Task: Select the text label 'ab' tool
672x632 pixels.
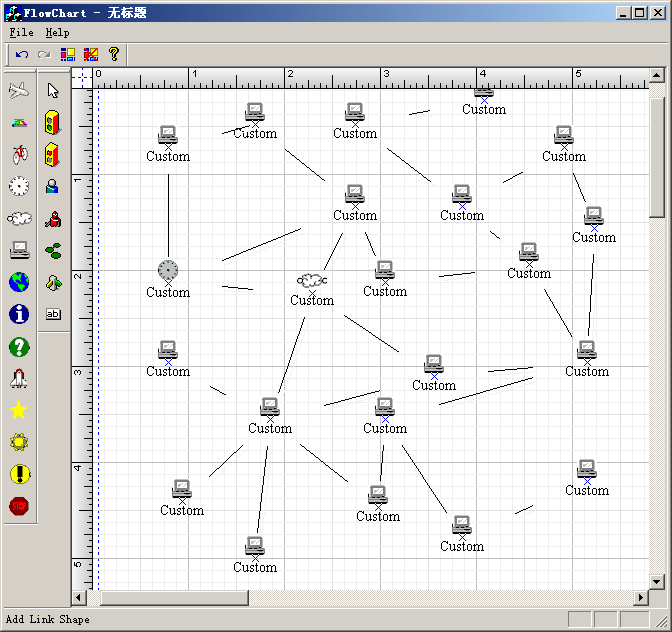Action: (53, 314)
